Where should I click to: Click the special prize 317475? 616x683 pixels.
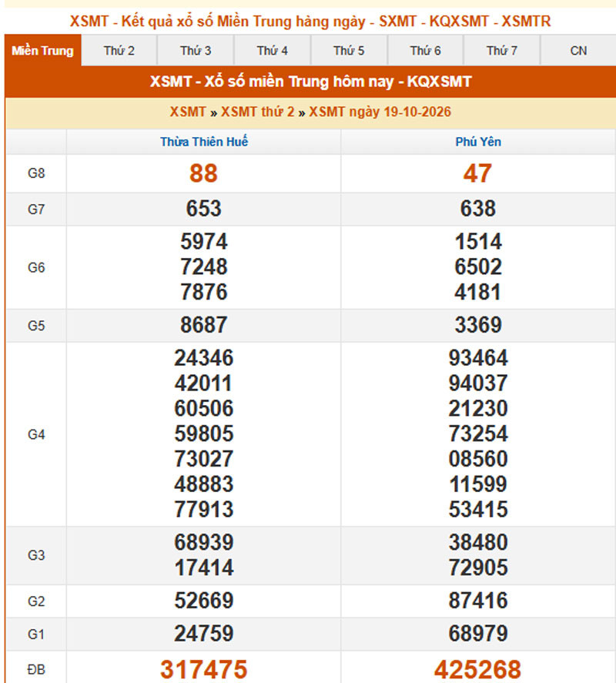click(x=204, y=669)
